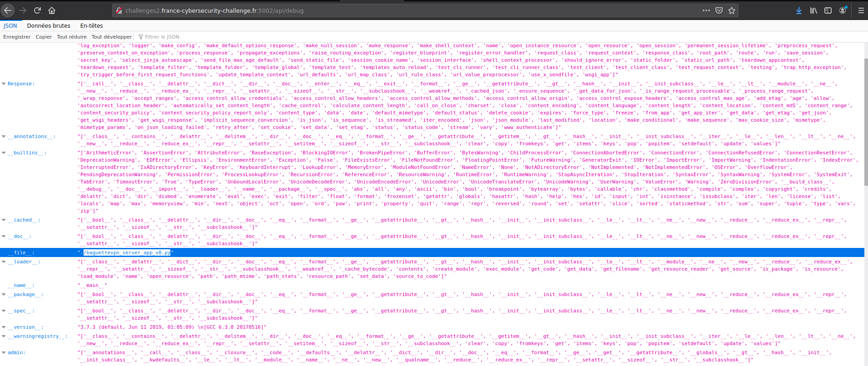868x366 pixels.
Task: Switch to the En-têtes tab
Action: coord(92,26)
